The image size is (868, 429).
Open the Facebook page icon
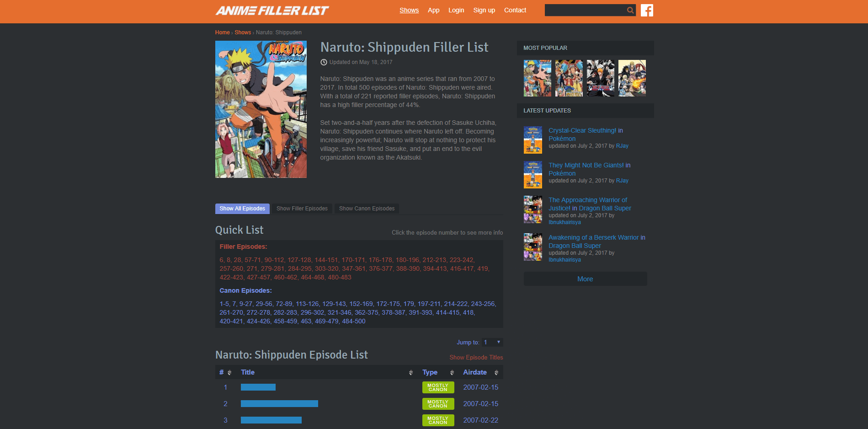tap(647, 10)
